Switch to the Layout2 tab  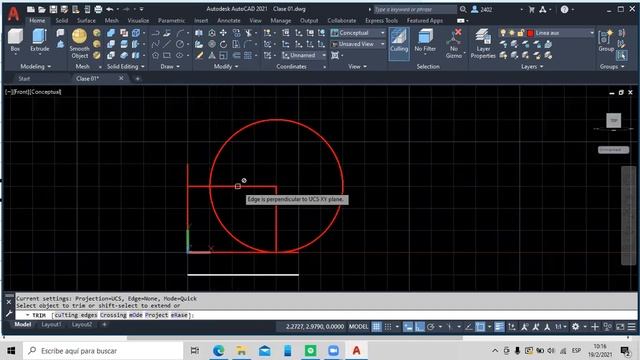(x=82, y=324)
